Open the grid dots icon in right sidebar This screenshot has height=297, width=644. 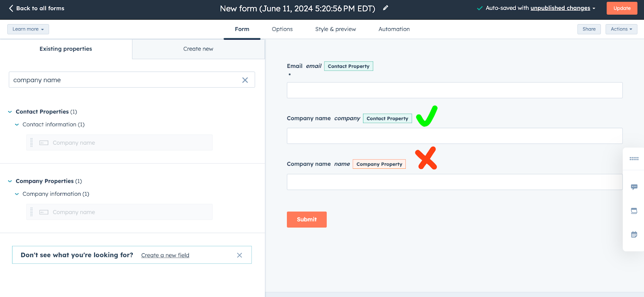click(634, 159)
